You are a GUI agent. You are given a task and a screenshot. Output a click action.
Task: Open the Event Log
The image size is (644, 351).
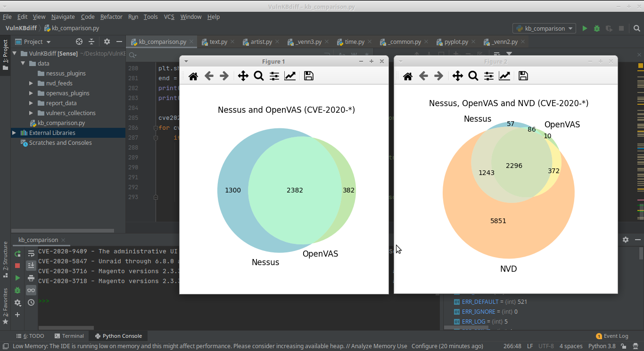(x=615, y=335)
